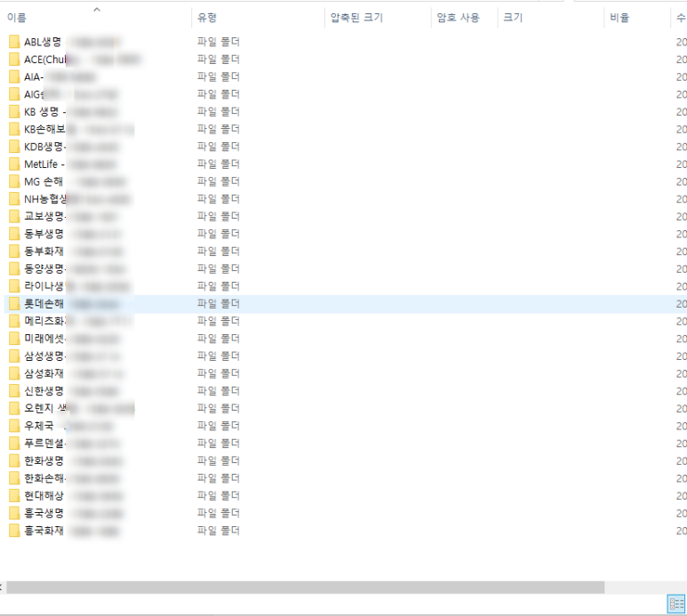
Task: Click the NH농협 folder icon
Action: tap(14, 199)
